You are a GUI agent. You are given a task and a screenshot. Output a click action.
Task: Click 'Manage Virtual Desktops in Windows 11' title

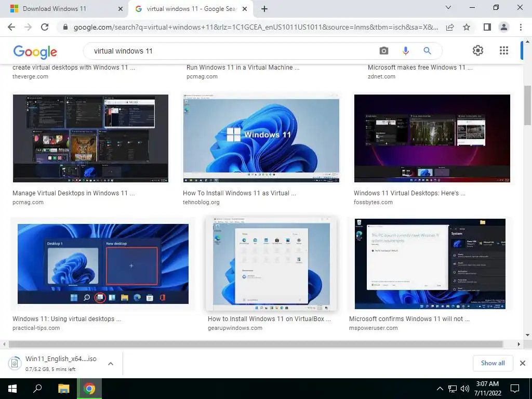coord(74,193)
